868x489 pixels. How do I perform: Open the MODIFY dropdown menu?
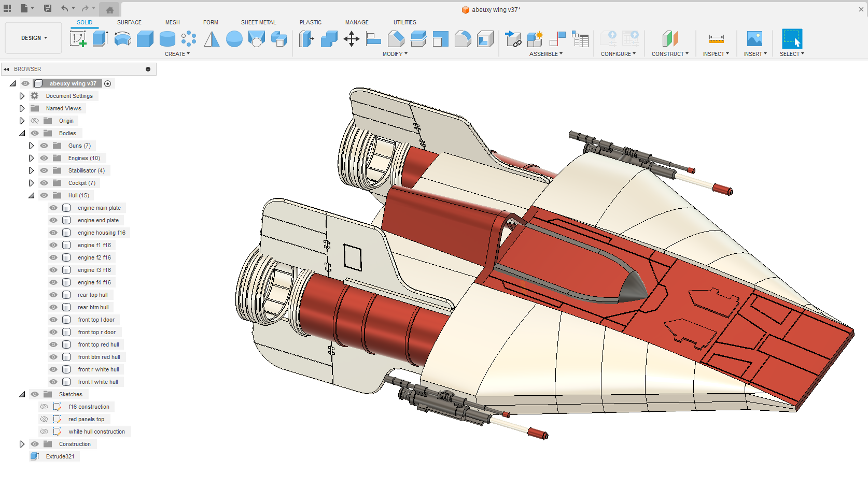click(x=395, y=54)
